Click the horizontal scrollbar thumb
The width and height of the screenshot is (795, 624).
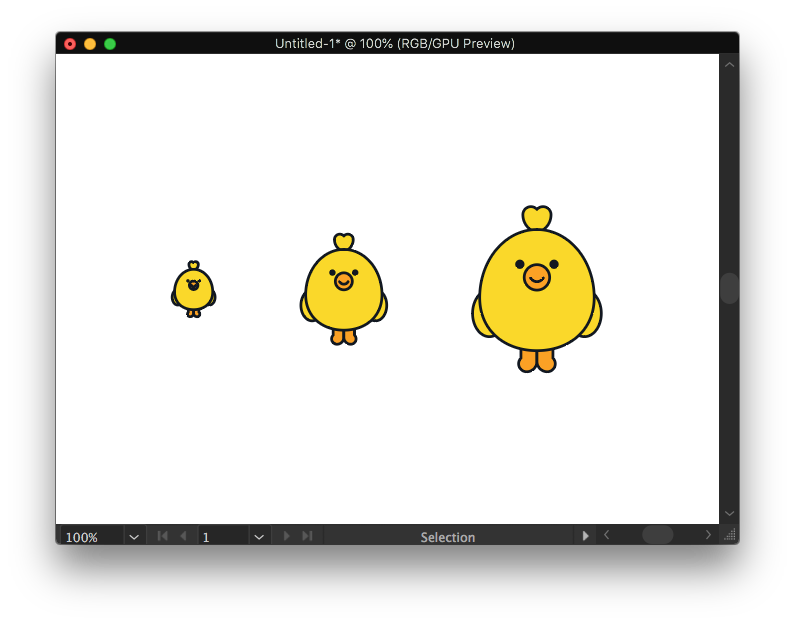658,535
